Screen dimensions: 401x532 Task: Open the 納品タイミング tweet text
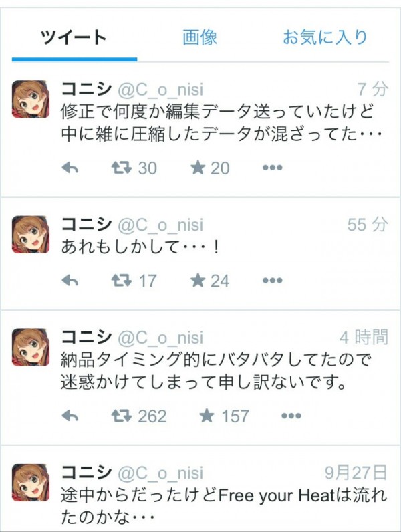tap(214, 371)
